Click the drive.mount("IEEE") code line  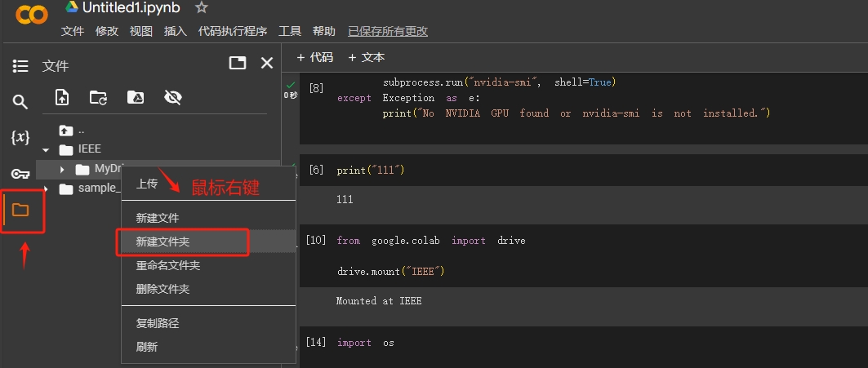click(x=391, y=271)
